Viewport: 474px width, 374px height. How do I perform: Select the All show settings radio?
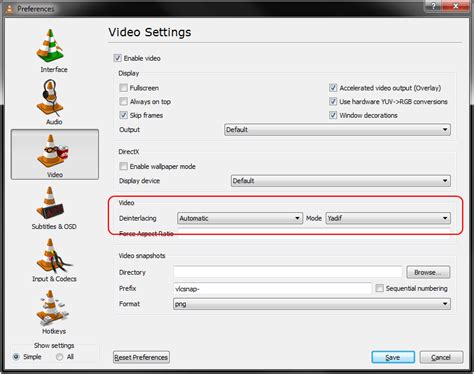pos(59,357)
